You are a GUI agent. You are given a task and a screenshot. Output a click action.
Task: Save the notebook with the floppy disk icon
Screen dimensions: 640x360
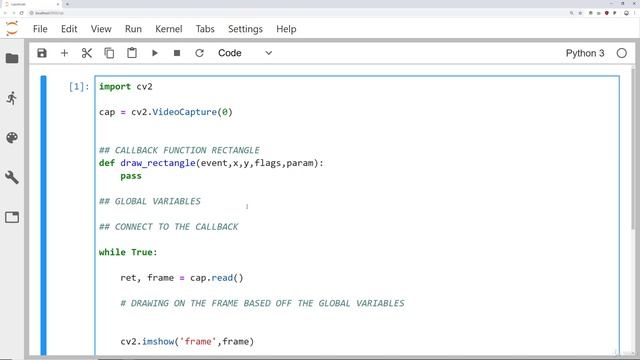pyautogui.click(x=42, y=53)
